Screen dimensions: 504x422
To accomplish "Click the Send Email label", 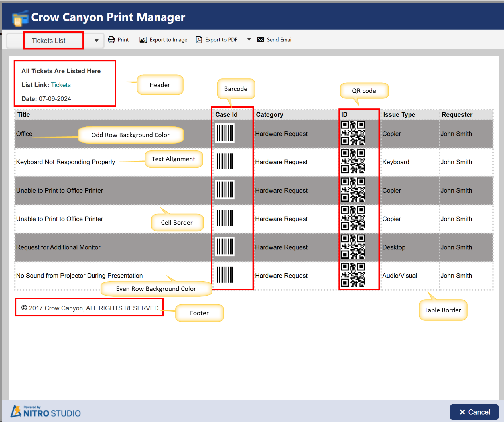I will 280,40.
